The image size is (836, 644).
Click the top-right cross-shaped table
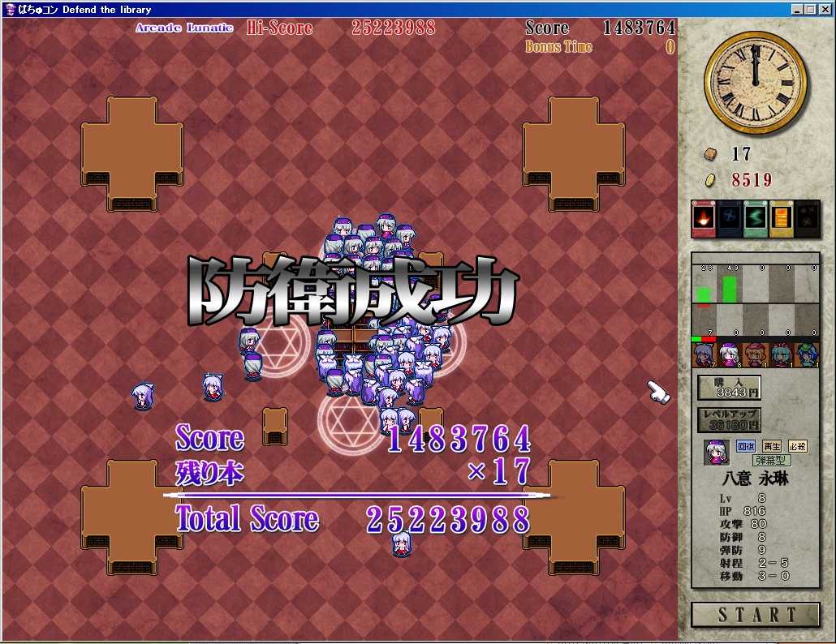[574, 153]
